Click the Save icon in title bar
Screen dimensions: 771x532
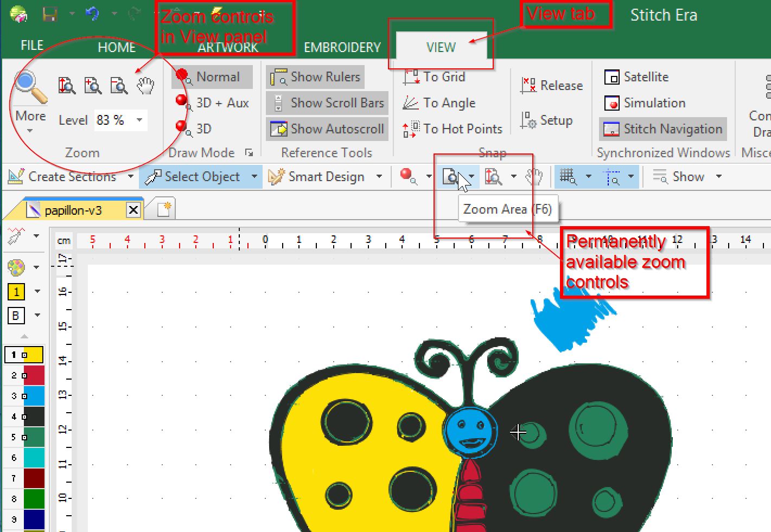(49, 15)
